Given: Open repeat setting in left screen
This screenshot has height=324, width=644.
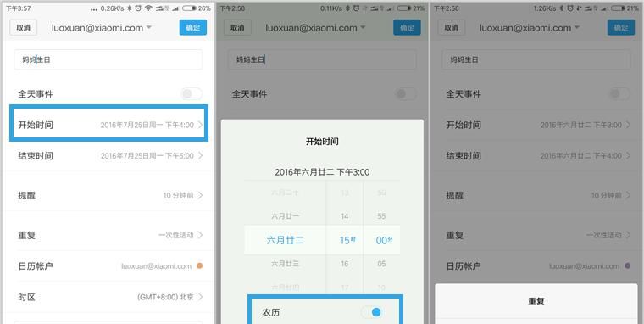Looking at the screenshot, I should pyautogui.click(x=108, y=235).
